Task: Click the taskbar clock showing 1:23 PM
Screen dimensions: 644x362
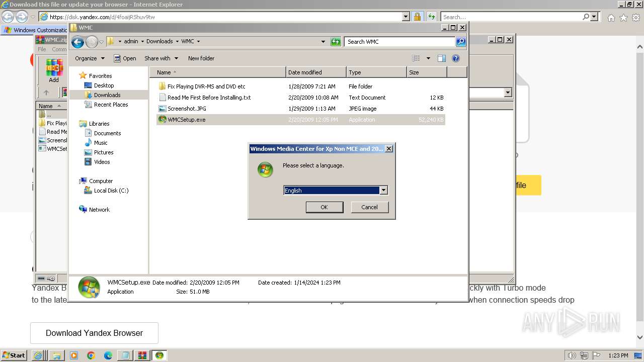Action: tap(618, 355)
